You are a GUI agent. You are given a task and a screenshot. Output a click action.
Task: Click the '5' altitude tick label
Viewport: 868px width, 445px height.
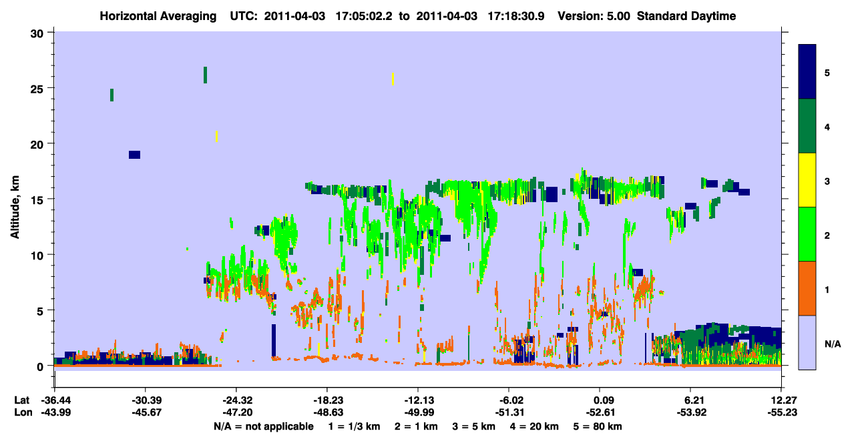41,310
